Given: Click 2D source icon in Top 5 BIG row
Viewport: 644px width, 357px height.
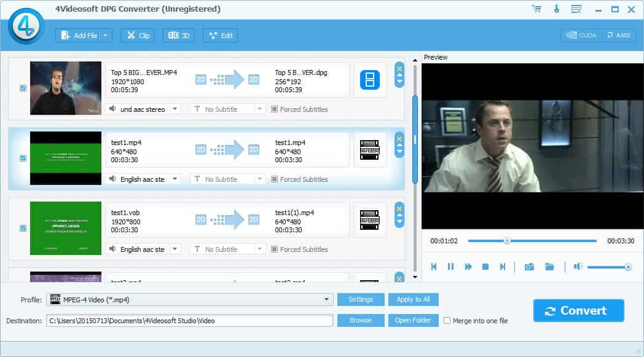Looking at the screenshot, I should [x=200, y=80].
